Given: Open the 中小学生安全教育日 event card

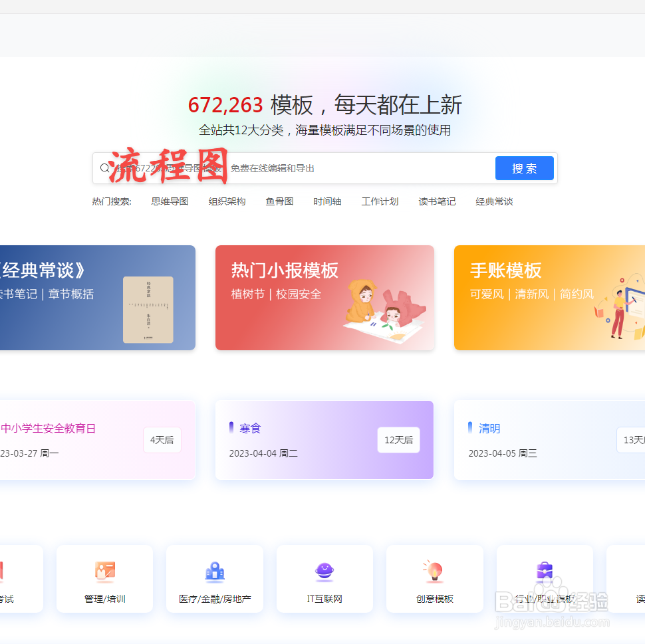Looking at the screenshot, I should pyautogui.click(x=98, y=440).
